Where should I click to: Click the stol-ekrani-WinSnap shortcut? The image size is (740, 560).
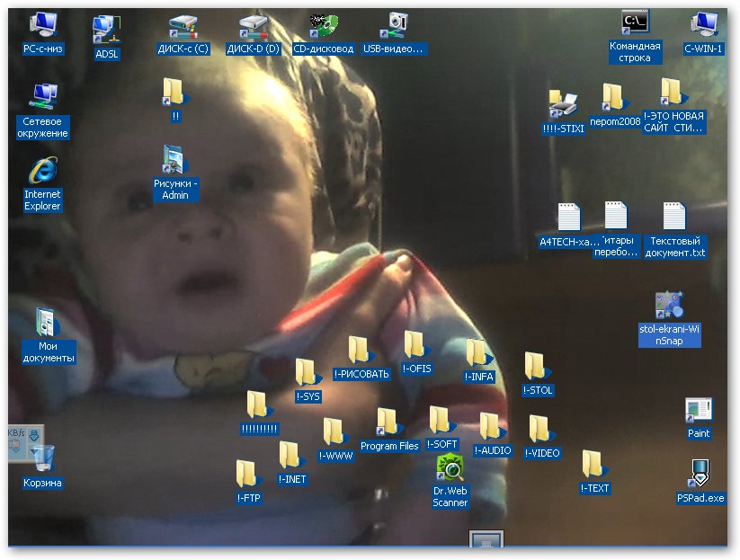click(x=669, y=307)
